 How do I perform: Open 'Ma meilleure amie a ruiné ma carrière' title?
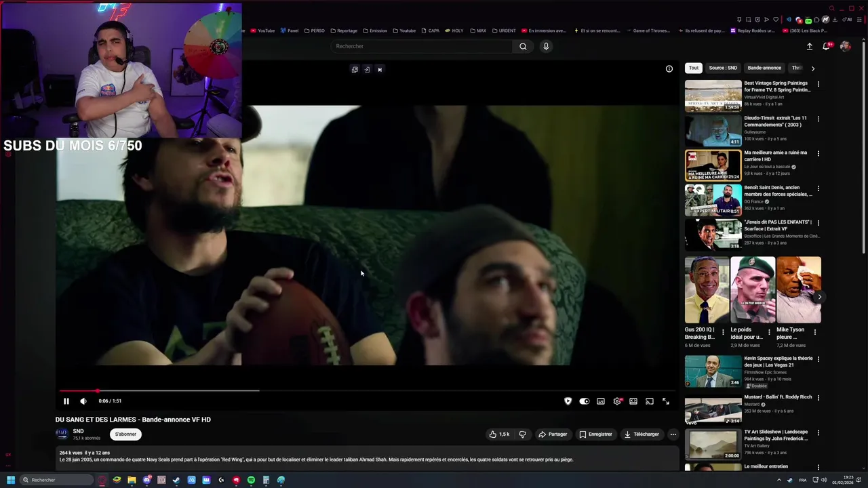click(776, 156)
